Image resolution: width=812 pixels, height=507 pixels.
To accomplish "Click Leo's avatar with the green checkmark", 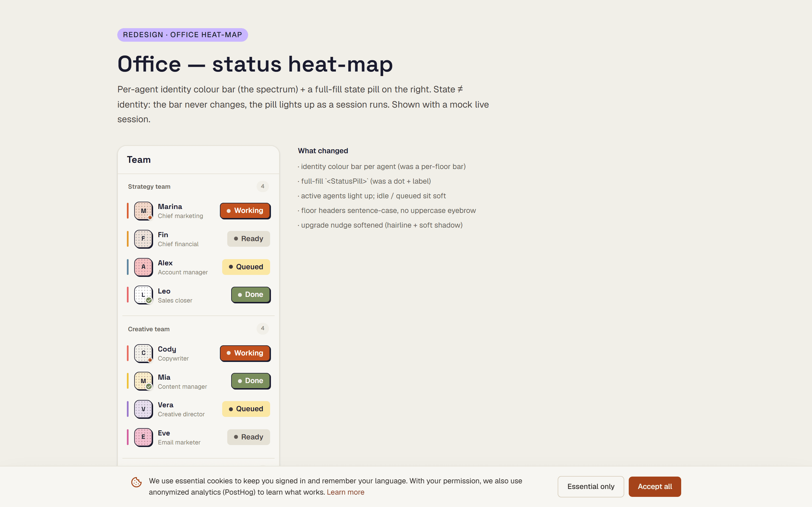I will [x=143, y=295].
